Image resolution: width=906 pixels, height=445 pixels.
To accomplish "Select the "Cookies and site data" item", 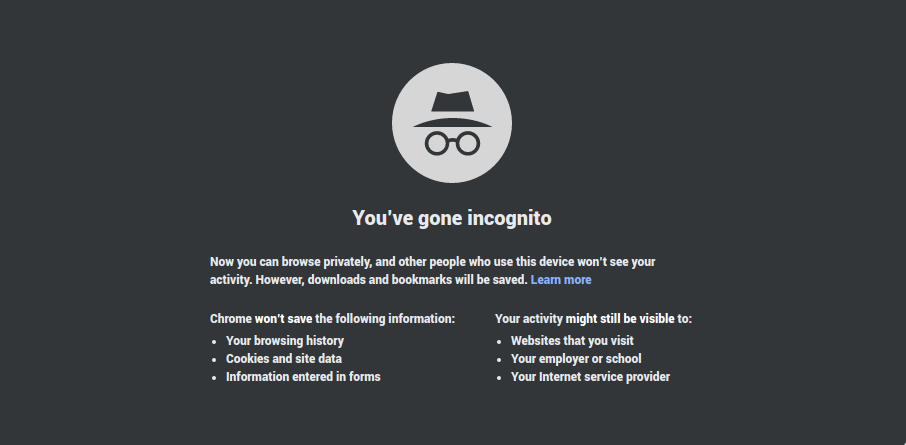I will click(x=284, y=359).
